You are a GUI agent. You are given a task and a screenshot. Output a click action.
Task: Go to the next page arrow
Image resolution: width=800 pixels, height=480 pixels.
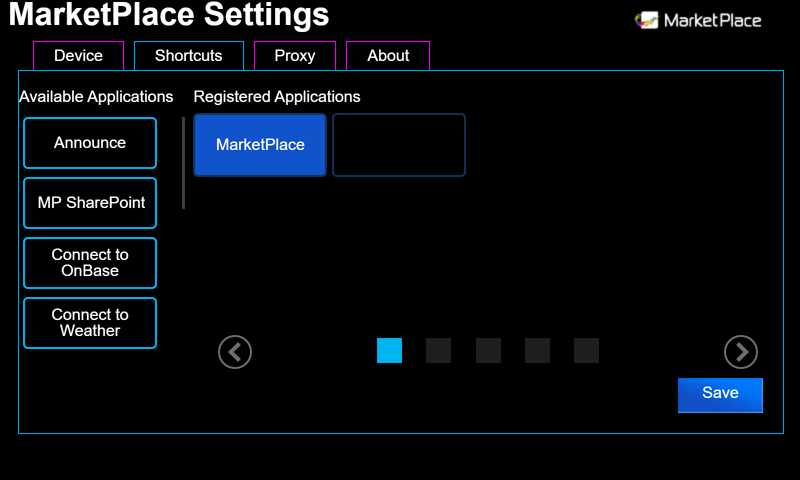pos(740,351)
